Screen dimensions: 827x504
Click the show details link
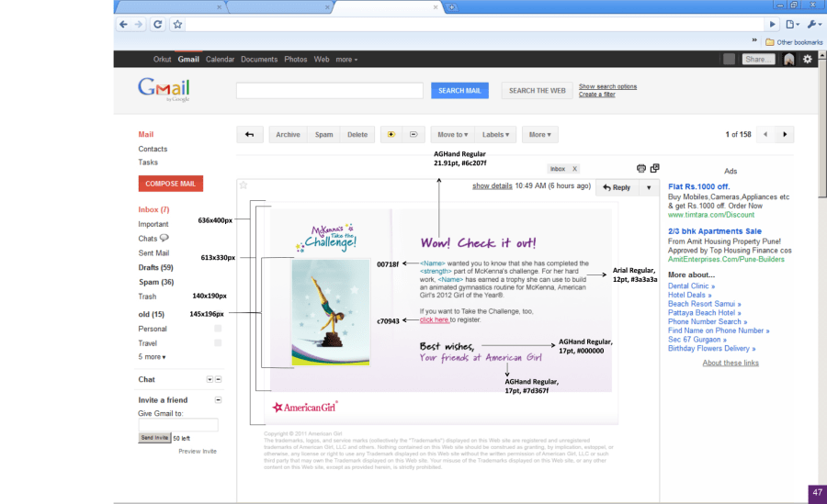pos(492,186)
